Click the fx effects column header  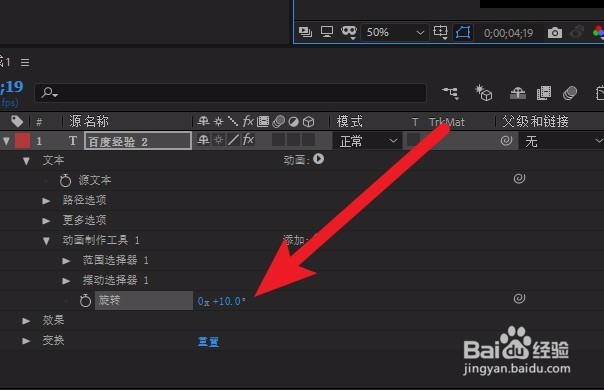(x=248, y=121)
